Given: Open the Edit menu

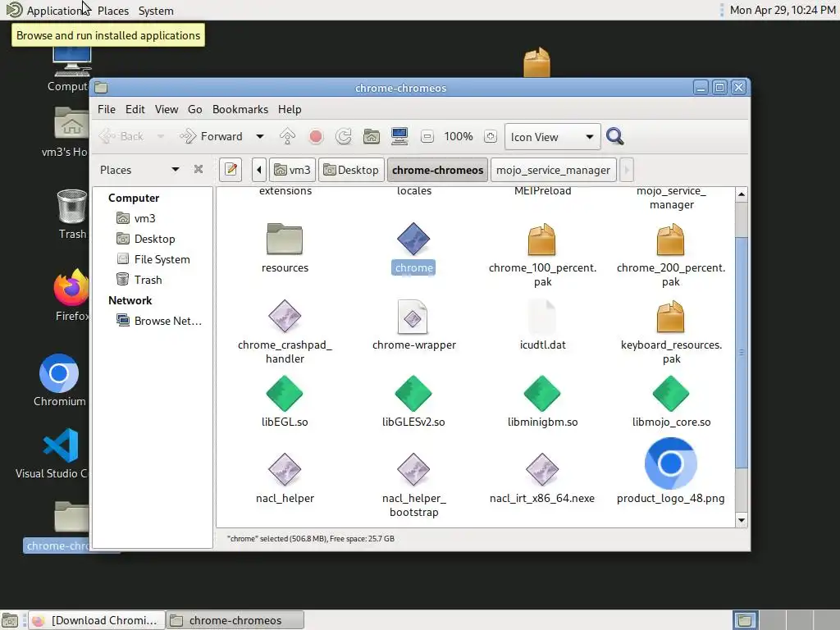Looking at the screenshot, I should pyautogui.click(x=135, y=109).
